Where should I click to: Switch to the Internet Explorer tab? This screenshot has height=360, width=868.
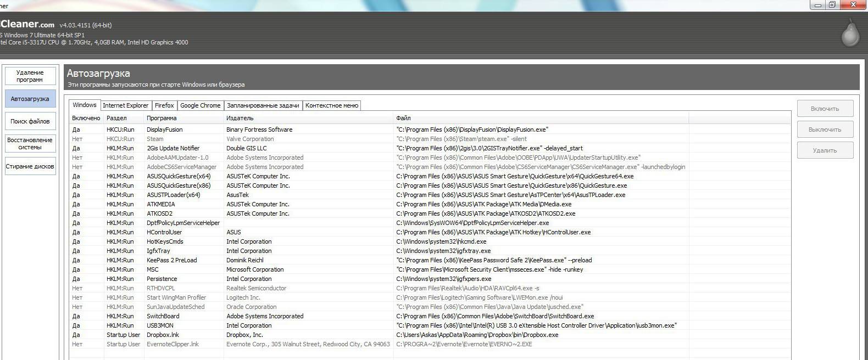tap(125, 105)
